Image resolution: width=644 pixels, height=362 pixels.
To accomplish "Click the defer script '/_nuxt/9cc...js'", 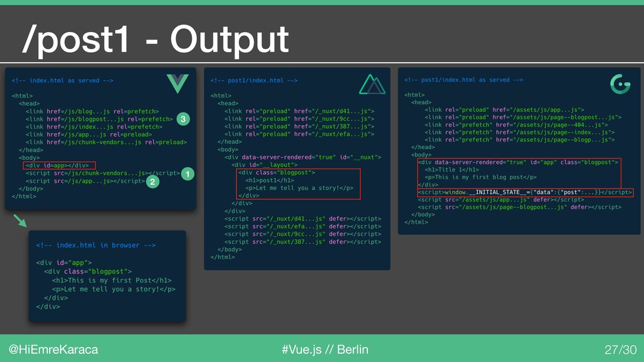I will click(x=303, y=234).
